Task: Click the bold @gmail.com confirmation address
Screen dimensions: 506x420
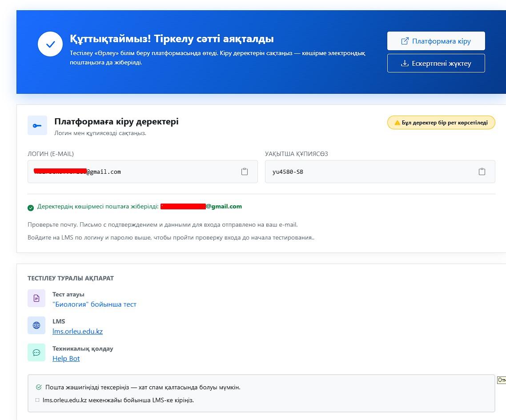Action: tap(224, 207)
